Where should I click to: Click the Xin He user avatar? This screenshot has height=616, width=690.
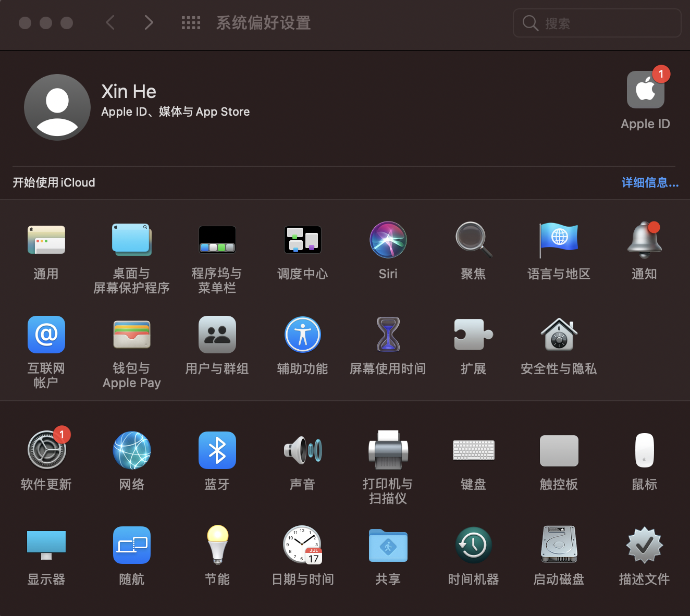(57, 107)
